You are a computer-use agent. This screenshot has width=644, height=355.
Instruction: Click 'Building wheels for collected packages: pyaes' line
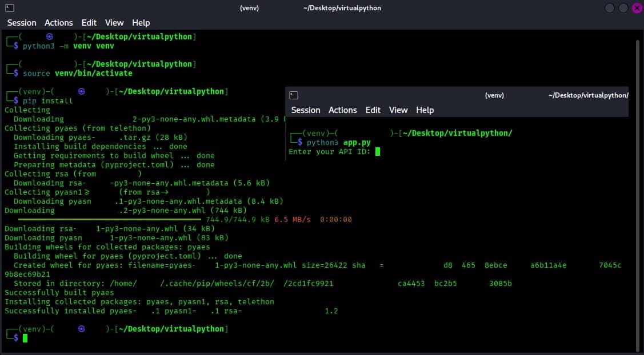[107, 247]
